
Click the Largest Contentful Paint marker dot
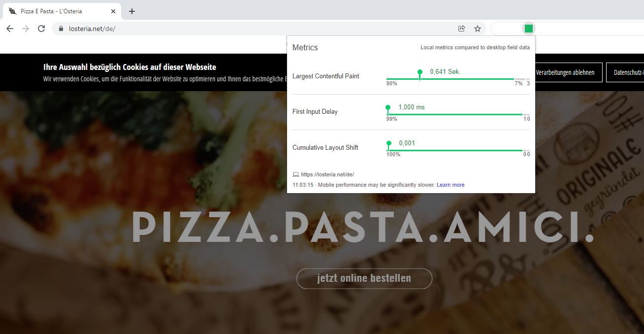tap(420, 72)
